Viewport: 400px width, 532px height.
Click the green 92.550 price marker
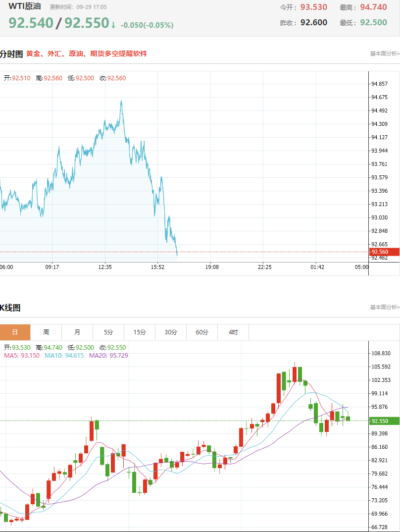coord(384,421)
